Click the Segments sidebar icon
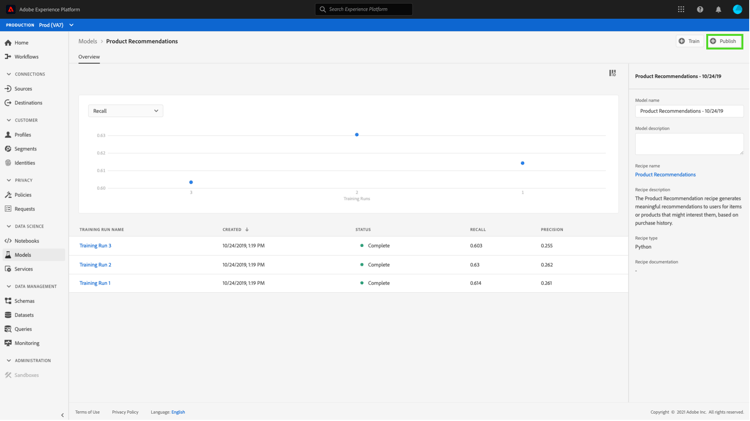Image resolution: width=750 pixels, height=421 pixels. 8,149
